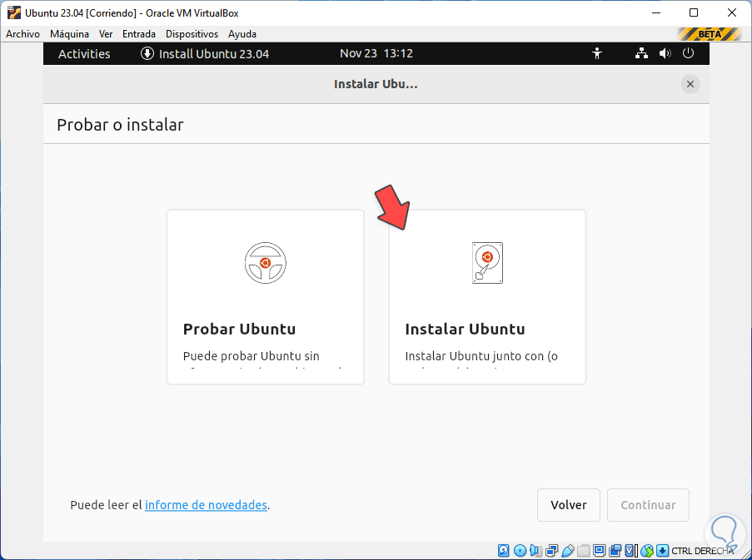The height and width of the screenshot is (560, 752).
Task: Open the Entrada menu
Action: pyautogui.click(x=139, y=34)
